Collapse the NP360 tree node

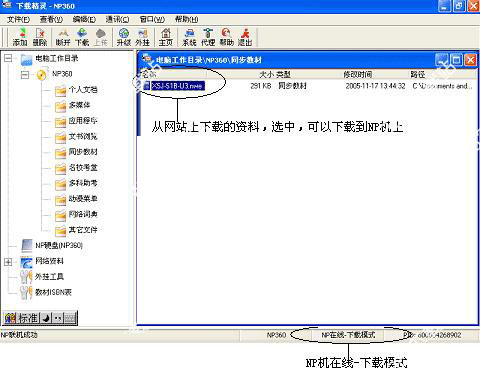point(25,75)
